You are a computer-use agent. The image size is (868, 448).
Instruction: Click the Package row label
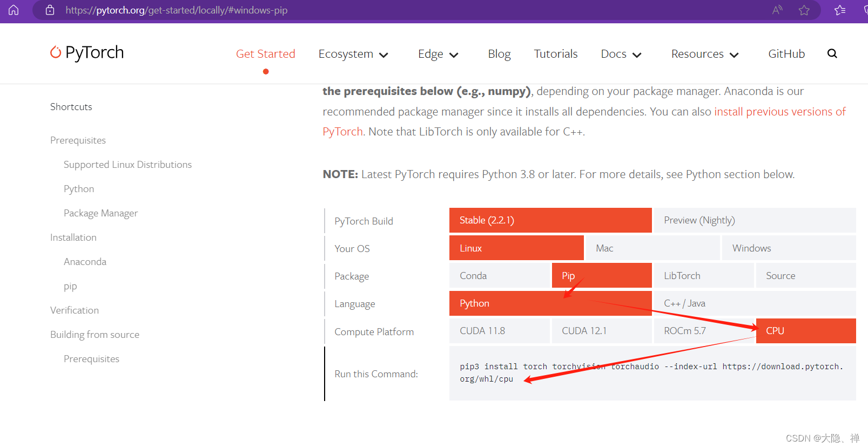click(352, 276)
